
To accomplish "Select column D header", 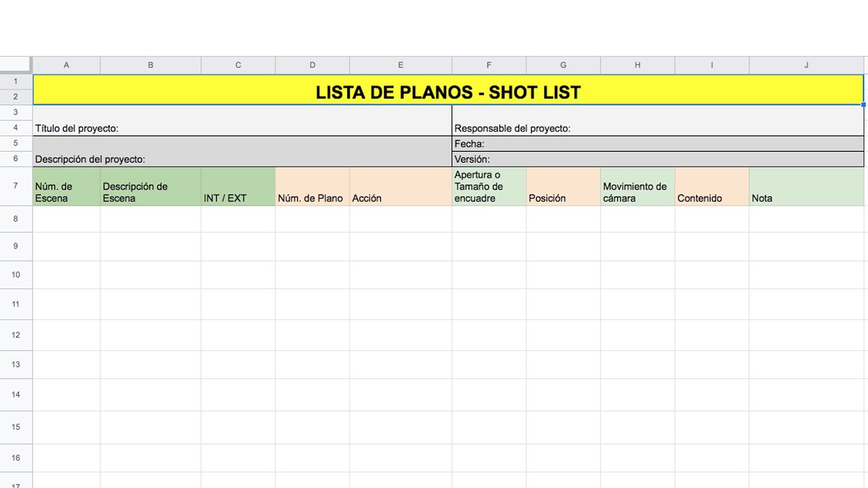I will pos(313,65).
